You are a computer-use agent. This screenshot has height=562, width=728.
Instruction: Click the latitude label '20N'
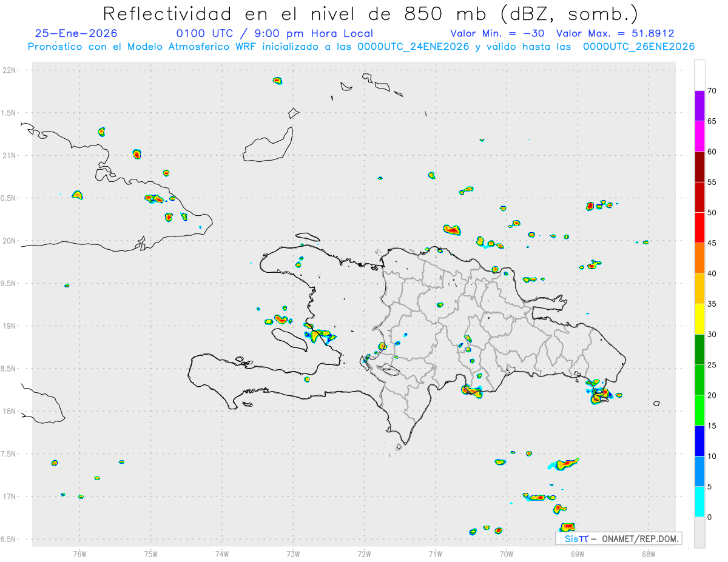tap(10, 241)
